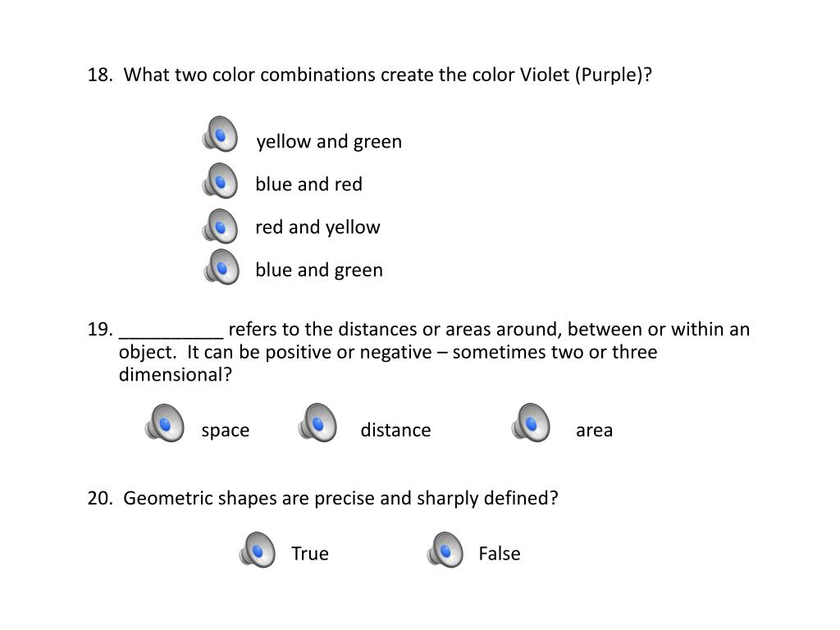Screen dimensions: 840x630
Task: Click the blank line in question 19
Action: tap(171, 336)
